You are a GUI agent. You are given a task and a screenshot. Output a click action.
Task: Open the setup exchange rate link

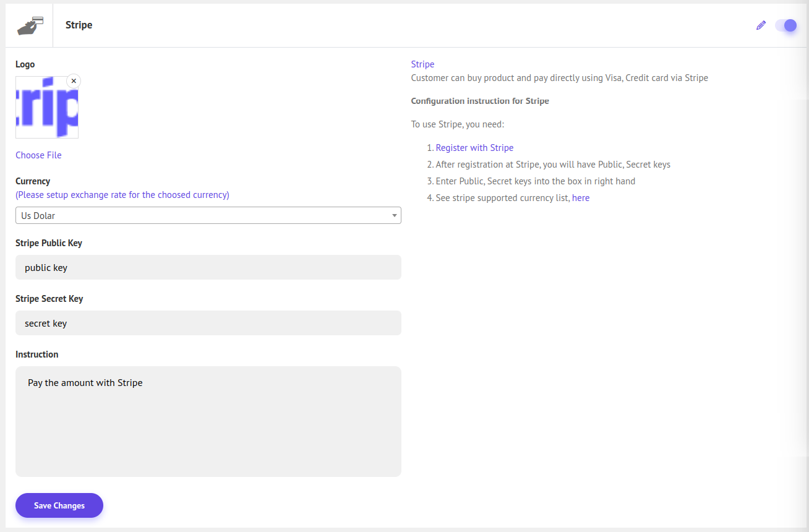coord(122,195)
